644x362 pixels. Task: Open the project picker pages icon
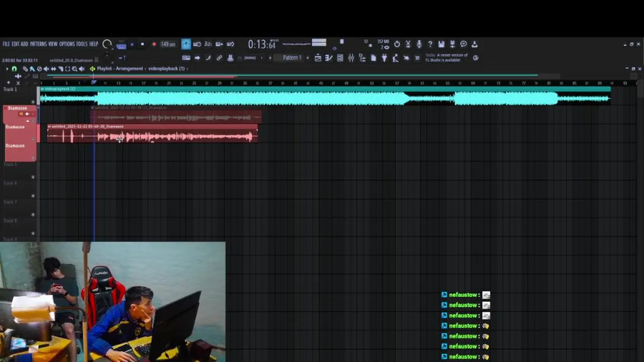(373, 58)
